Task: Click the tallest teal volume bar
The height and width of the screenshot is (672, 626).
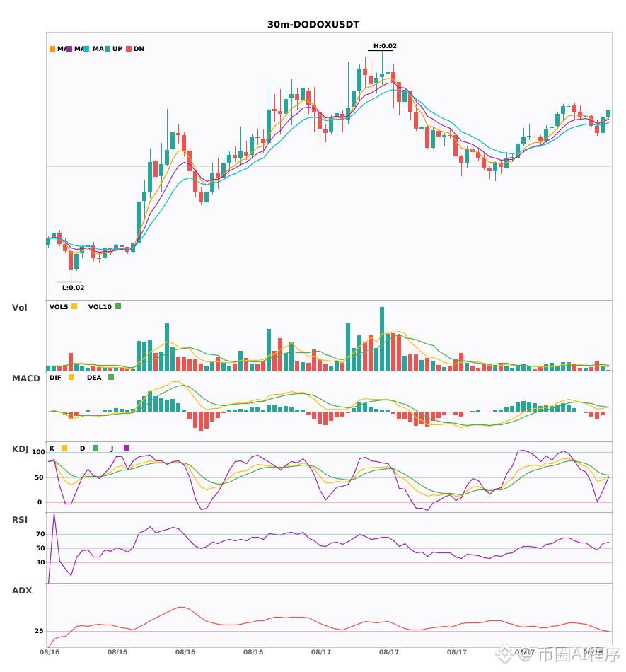Action: click(x=382, y=339)
